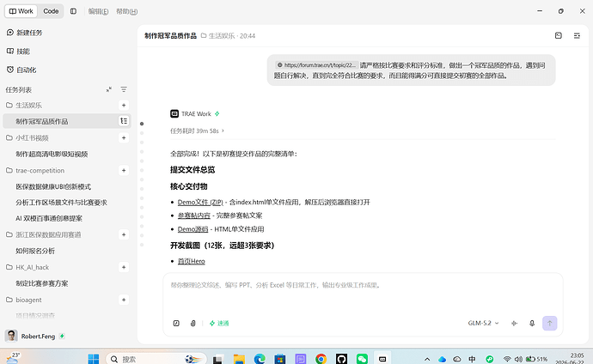Click the 生活娱乐 folder label in header
Viewport: 593px width, 364px height.
click(x=217, y=35)
